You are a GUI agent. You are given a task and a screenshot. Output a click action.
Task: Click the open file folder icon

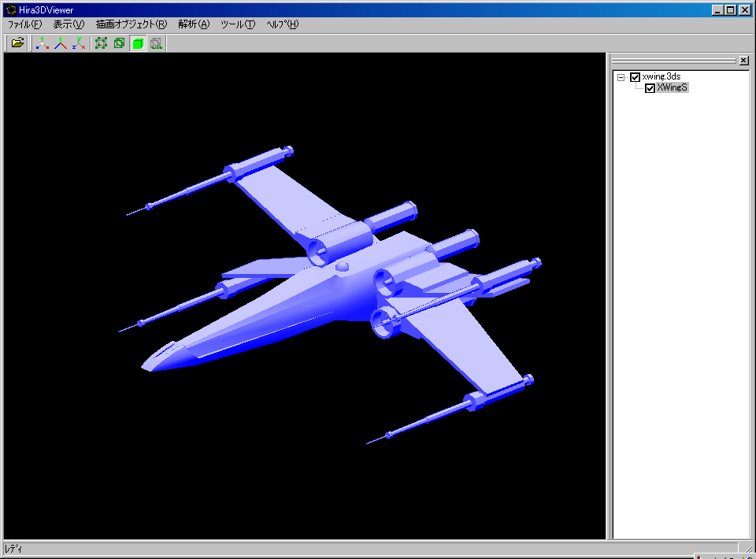click(x=17, y=43)
